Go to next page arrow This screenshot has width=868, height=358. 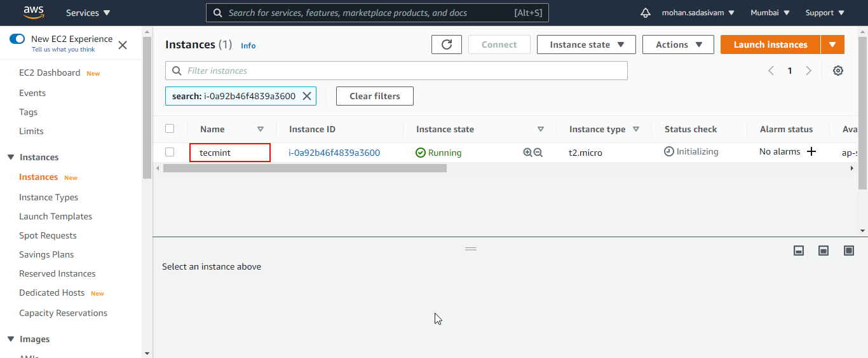coord(808,71)
